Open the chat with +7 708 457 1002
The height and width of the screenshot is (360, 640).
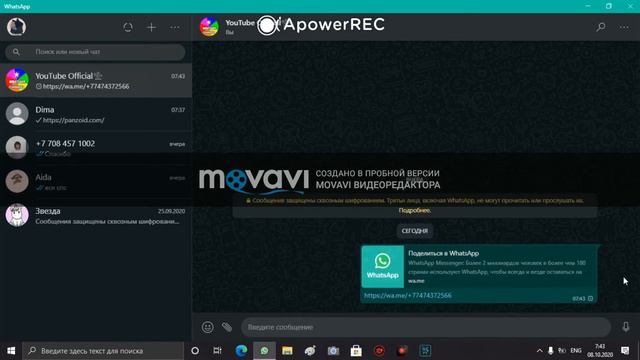(x=96, y=148)
